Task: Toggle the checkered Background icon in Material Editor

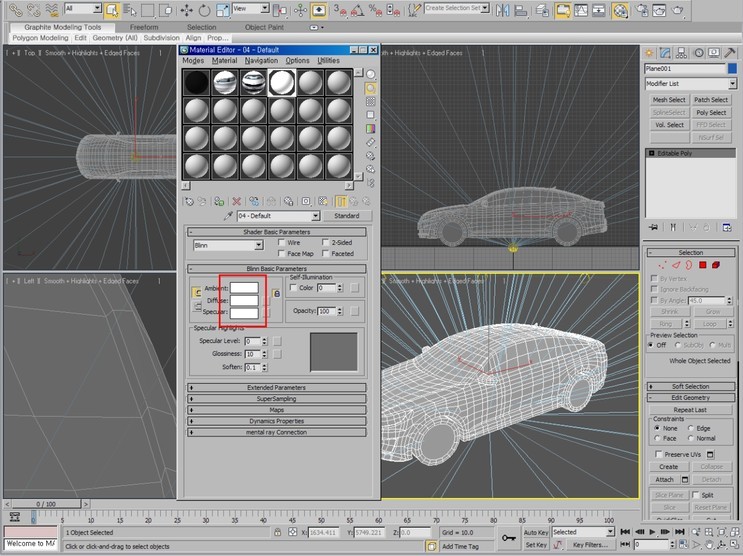Action: coord(371,101)
